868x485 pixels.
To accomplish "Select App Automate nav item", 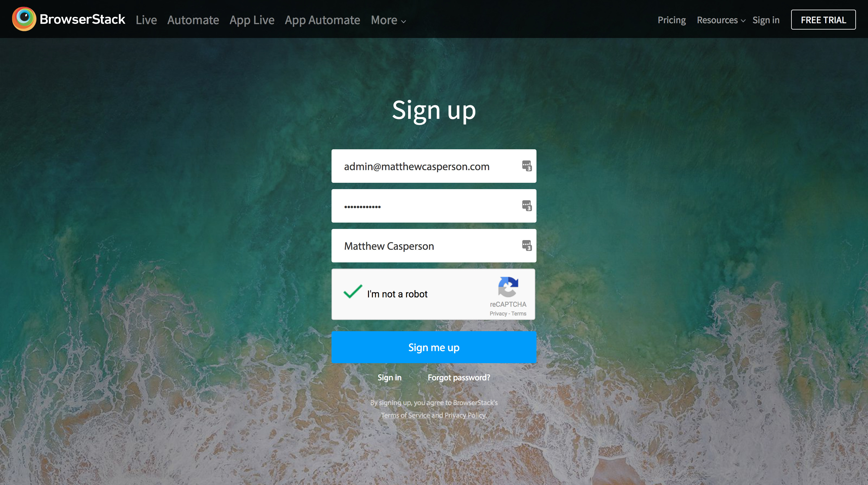I will point(322,20).
